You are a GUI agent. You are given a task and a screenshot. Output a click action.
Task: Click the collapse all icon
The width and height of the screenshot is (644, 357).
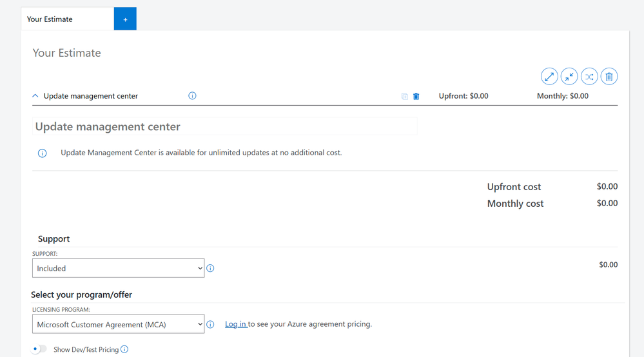[x=569, y=77]
